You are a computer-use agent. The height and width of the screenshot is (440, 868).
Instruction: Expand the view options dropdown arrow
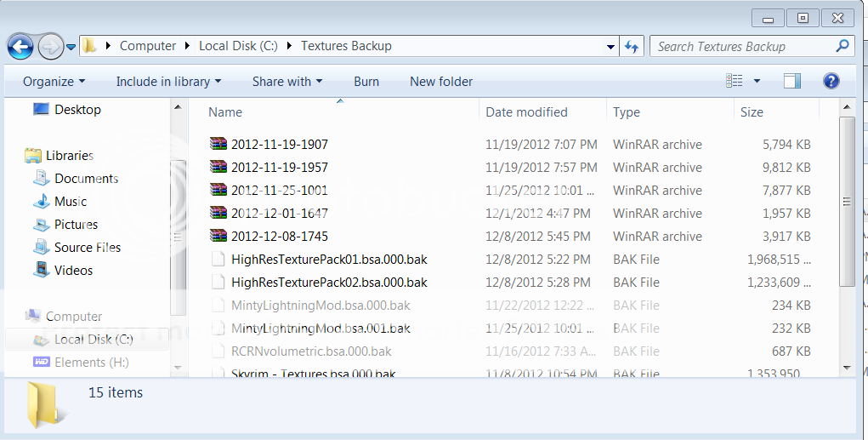coord(757,82)
